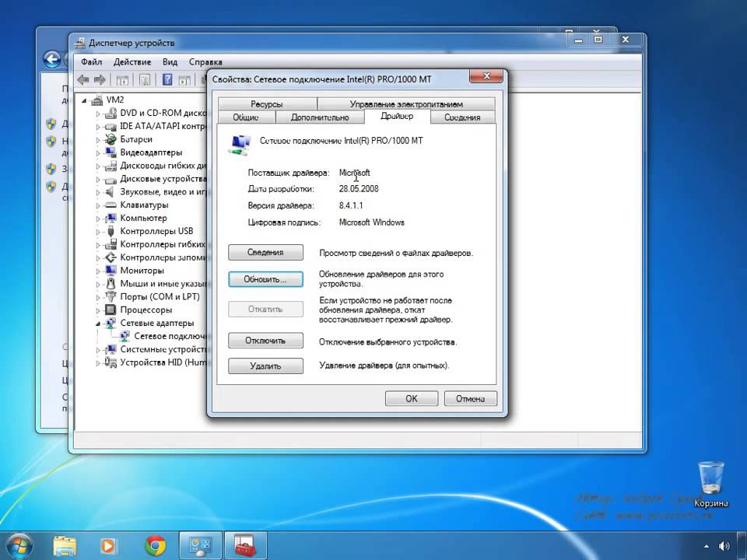Click the Help question mark toolbar icon
Screen dimensions: 747x560
167,79
